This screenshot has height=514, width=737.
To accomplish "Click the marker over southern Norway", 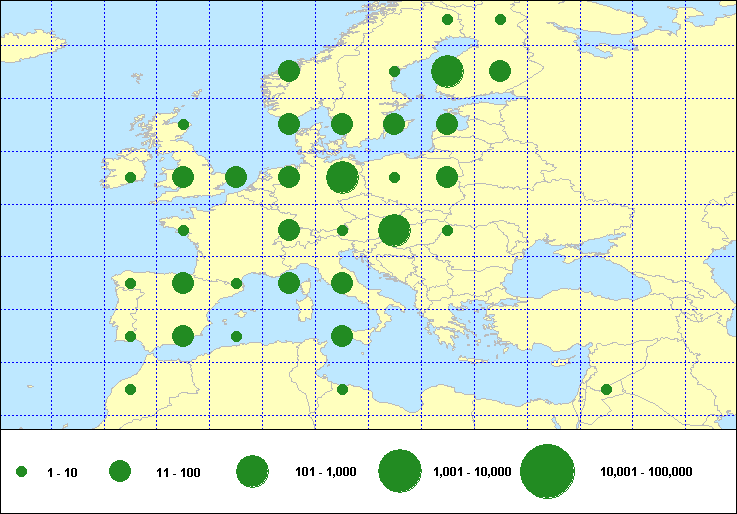I will [x=289, y=71].
